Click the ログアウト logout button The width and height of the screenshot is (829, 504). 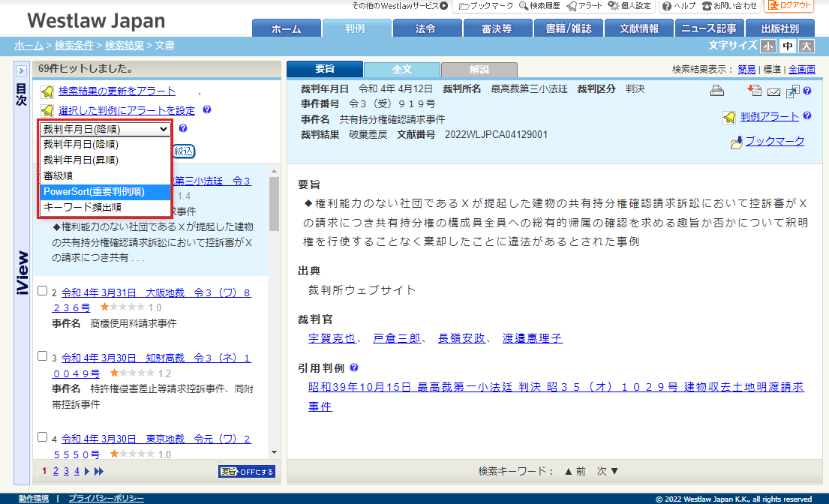[788, 6]
